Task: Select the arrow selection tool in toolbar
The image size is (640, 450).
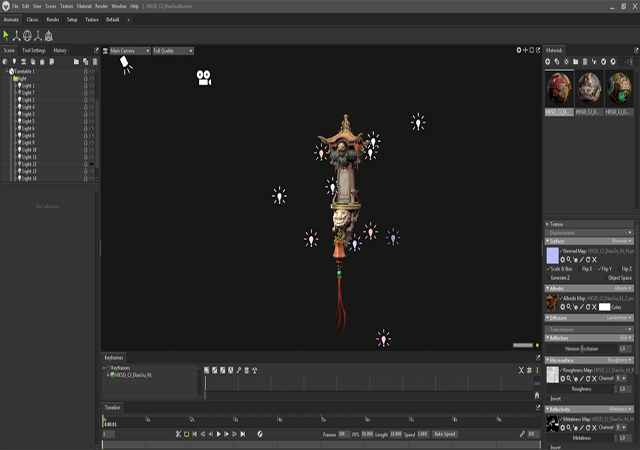Action: (6, 36)
